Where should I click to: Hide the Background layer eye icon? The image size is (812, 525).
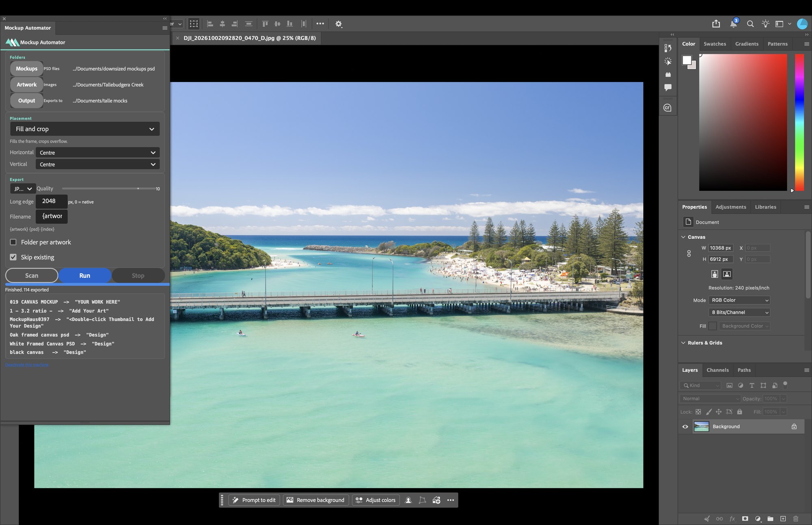click(x=685, y=426)
